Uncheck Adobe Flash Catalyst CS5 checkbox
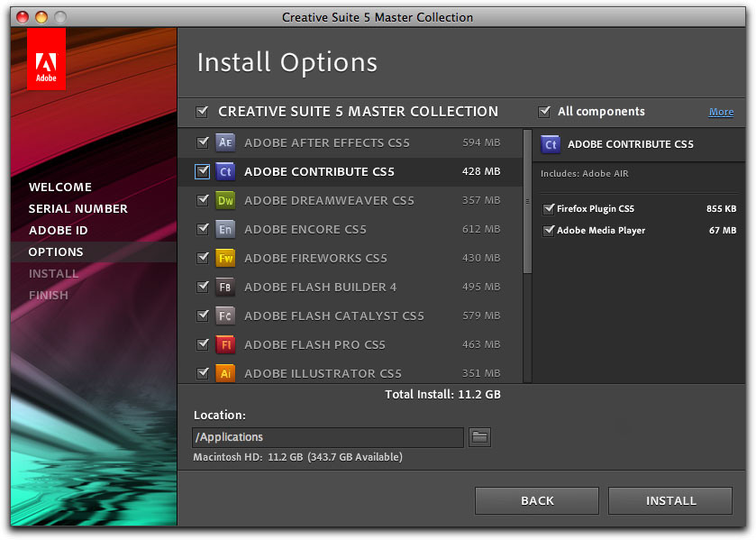The height and width of the screenshot is (540, 756). (x=203, y=316)
